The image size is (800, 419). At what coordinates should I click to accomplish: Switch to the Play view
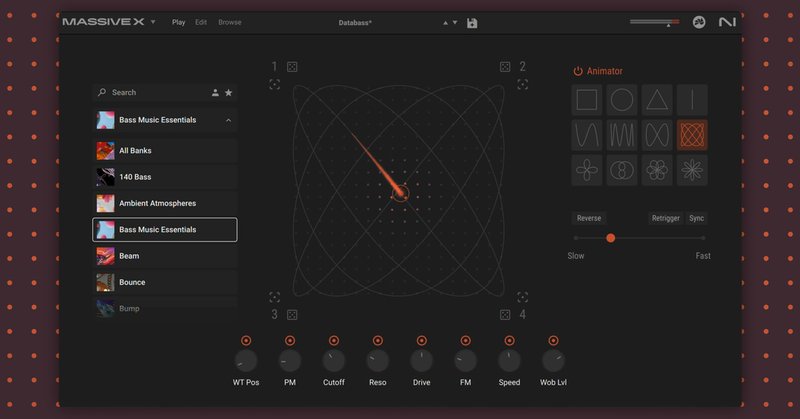[179, 22]
